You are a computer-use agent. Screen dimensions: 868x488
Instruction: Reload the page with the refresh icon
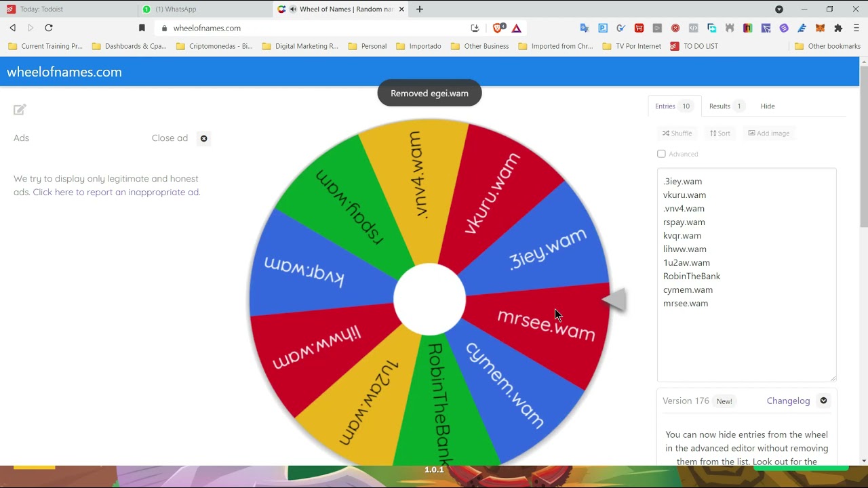point(49,28)
